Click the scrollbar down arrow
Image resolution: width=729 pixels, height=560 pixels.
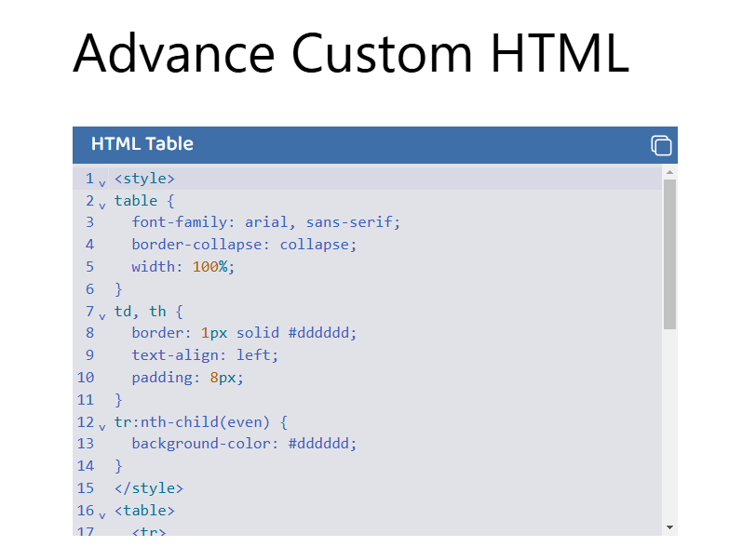pos(669,527)
